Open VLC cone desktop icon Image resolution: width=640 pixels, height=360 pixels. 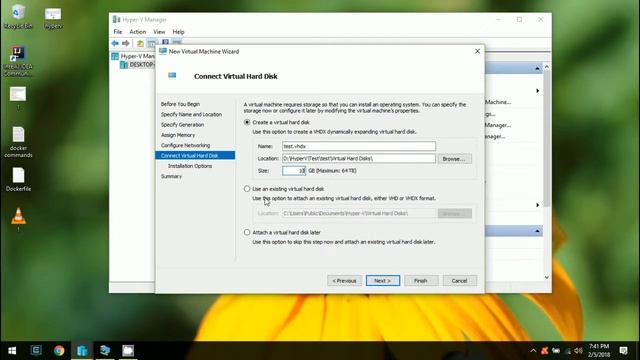coord(18,219)
